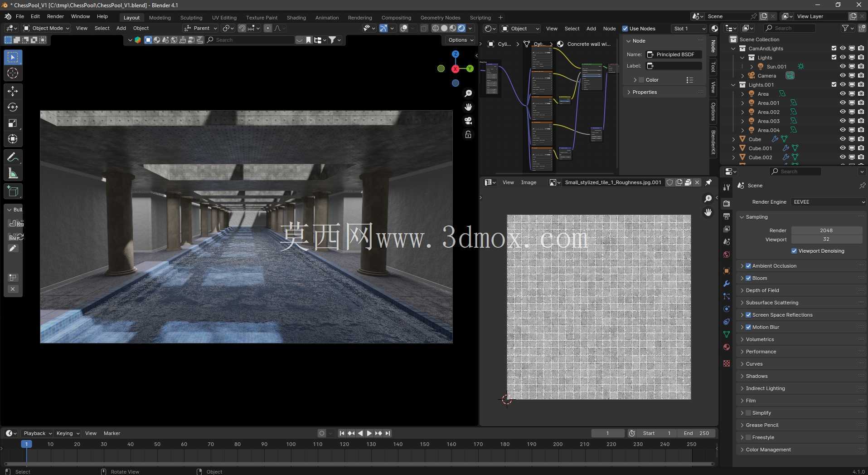The height and width of the screenshot is (475, 868).
Task: Select the Rotate tool
Action: pyautogui.click(x=13, y=107)
